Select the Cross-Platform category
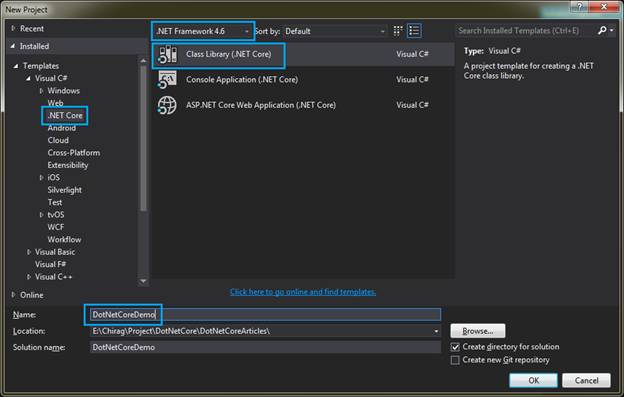624x397 pixels. click(74, 153)
